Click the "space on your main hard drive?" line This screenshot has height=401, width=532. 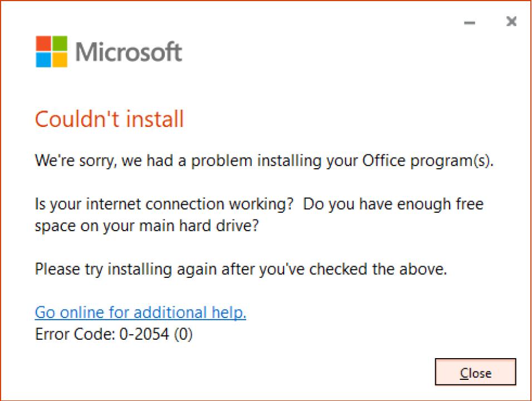[147, 227]
